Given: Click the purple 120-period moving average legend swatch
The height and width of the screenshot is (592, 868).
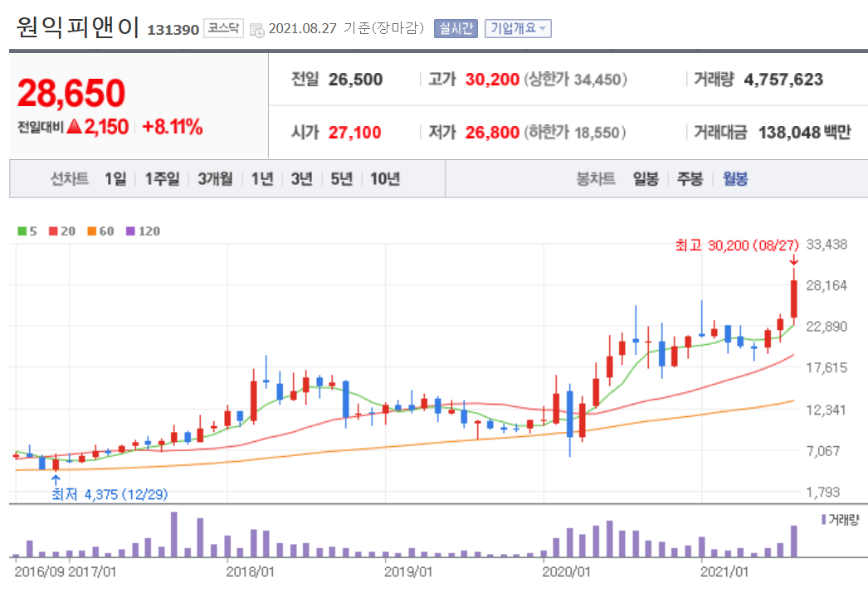Looking at the screenshot, I should point(130,231).
